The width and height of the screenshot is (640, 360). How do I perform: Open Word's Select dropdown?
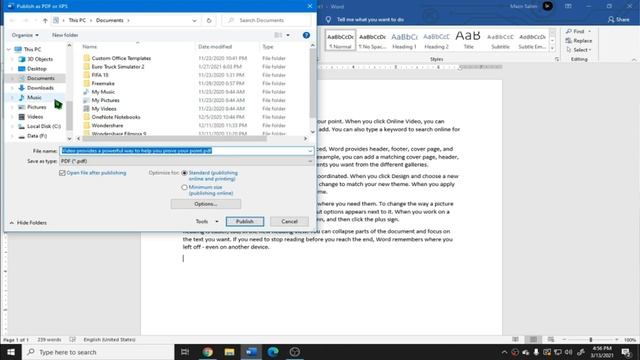[x=578, y=50]
